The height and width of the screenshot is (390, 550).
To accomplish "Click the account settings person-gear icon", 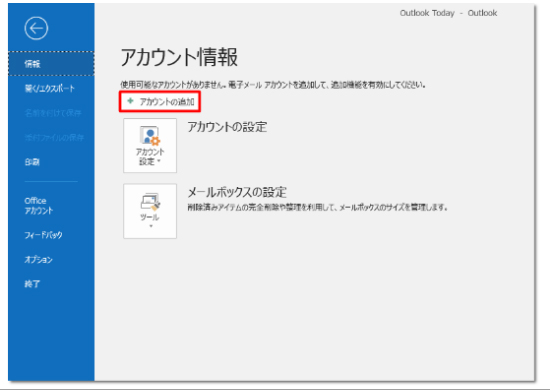I will pos(150,136).
